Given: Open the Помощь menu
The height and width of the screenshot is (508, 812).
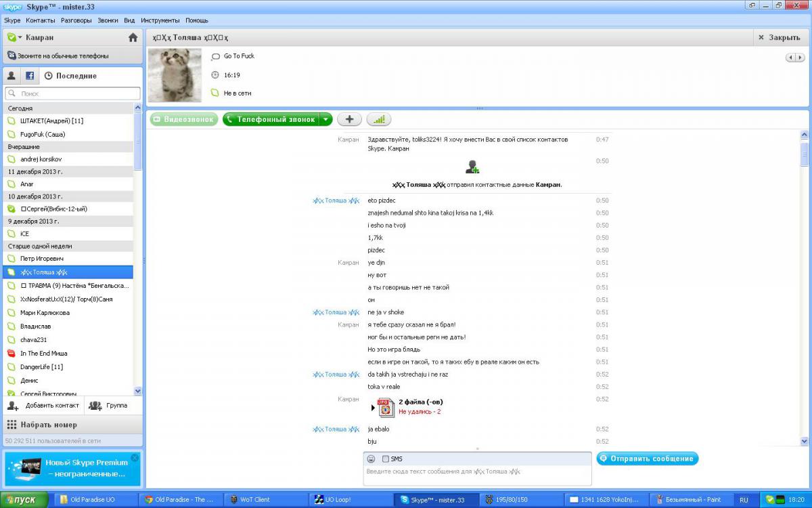Looking at the screenshot, I should point(197,20).
